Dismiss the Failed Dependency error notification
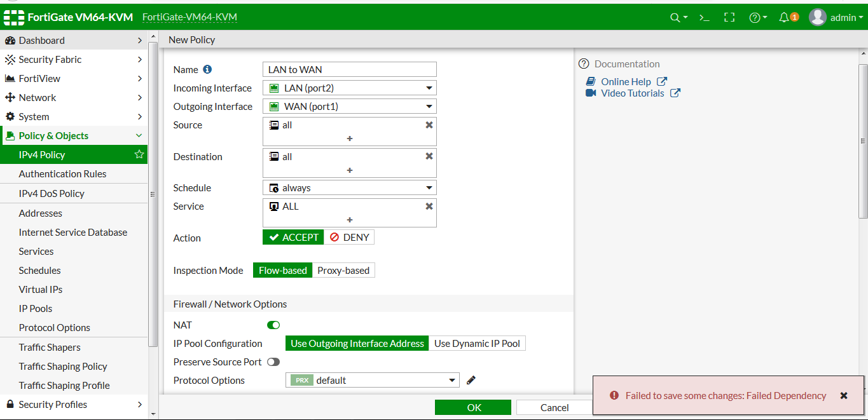Screen dimensions: 868x420 coord(844,395)
